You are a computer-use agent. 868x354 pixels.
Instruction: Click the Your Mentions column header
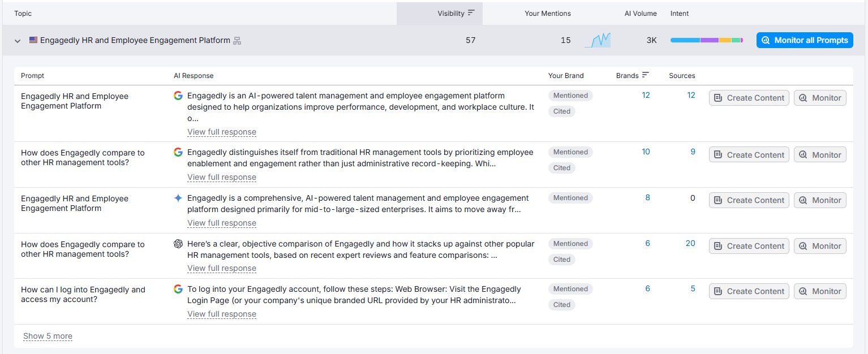click(x=548, y=14)
